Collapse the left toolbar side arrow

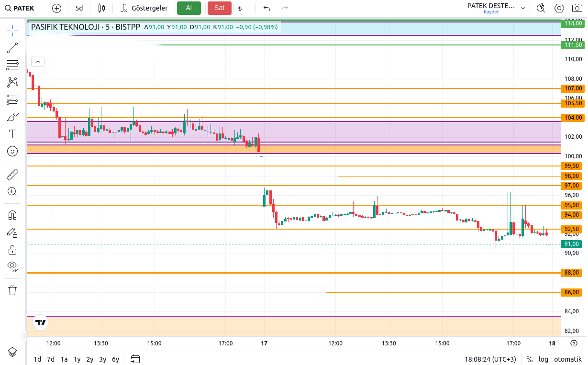[24, 336]
